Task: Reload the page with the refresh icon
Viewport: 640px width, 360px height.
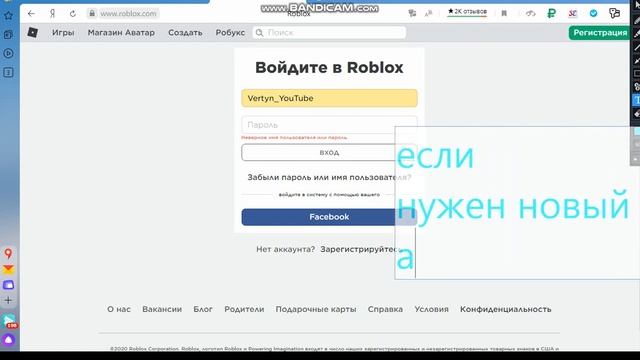Action: pyautogui.click(x=73, y=13)
